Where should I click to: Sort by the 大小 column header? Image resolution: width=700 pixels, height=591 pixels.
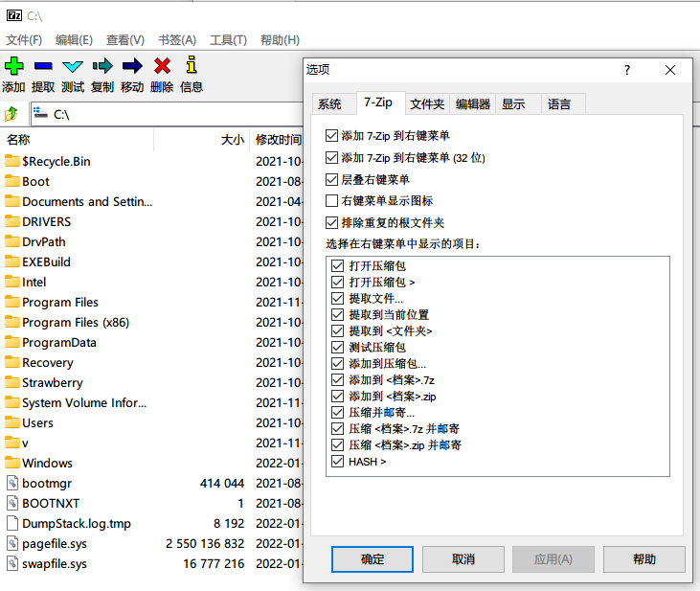point(201,140)
